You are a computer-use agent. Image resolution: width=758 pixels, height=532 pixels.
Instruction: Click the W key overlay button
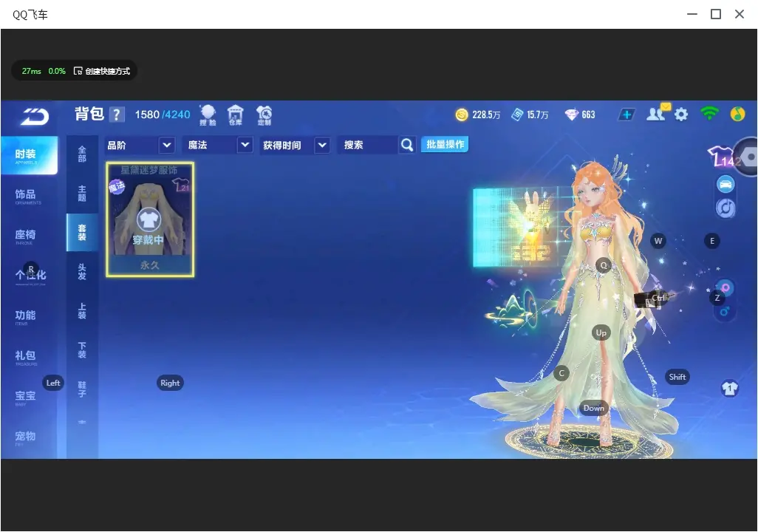[x=658, y=241]
